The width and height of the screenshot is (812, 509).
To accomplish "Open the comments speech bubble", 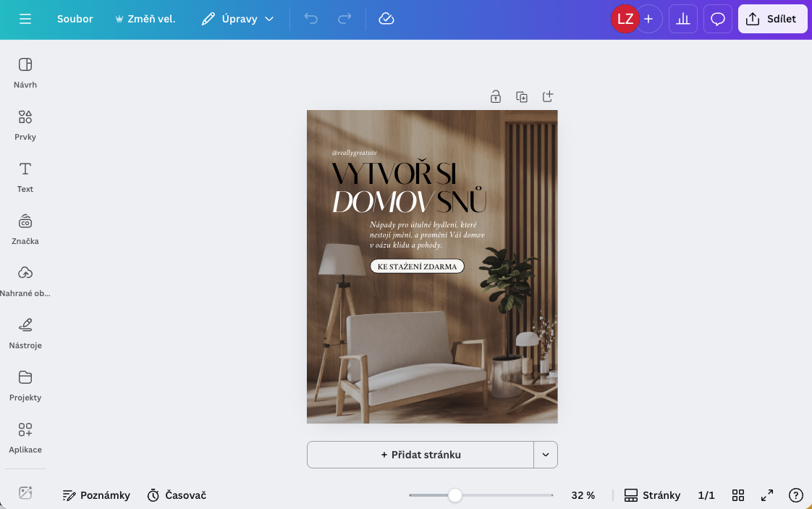I will click(717, 19).
